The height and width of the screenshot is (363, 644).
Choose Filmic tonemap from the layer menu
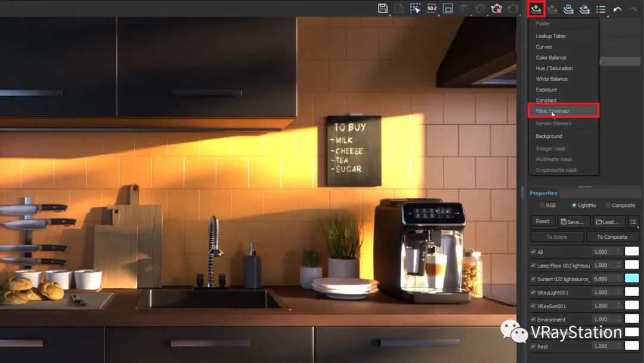[x=563, y=111]
